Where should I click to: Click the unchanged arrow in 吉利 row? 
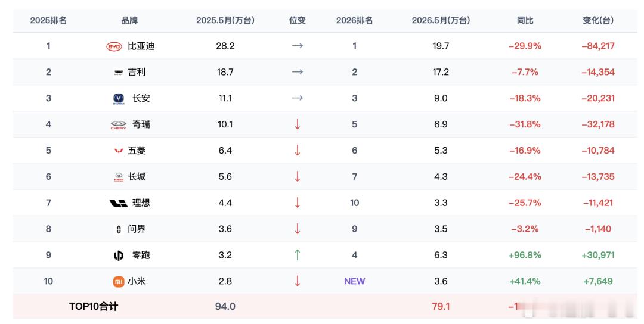tap(298, 72)
